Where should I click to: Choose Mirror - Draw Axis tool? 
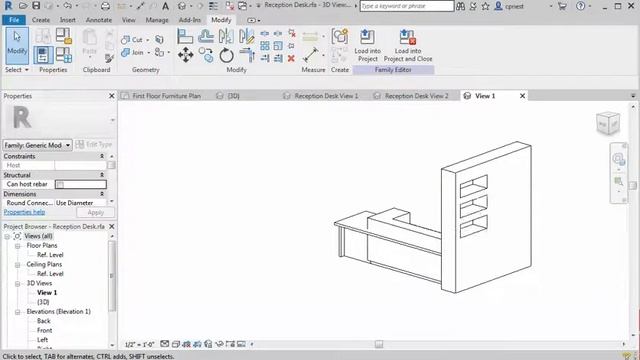click(x=247, y=36)
